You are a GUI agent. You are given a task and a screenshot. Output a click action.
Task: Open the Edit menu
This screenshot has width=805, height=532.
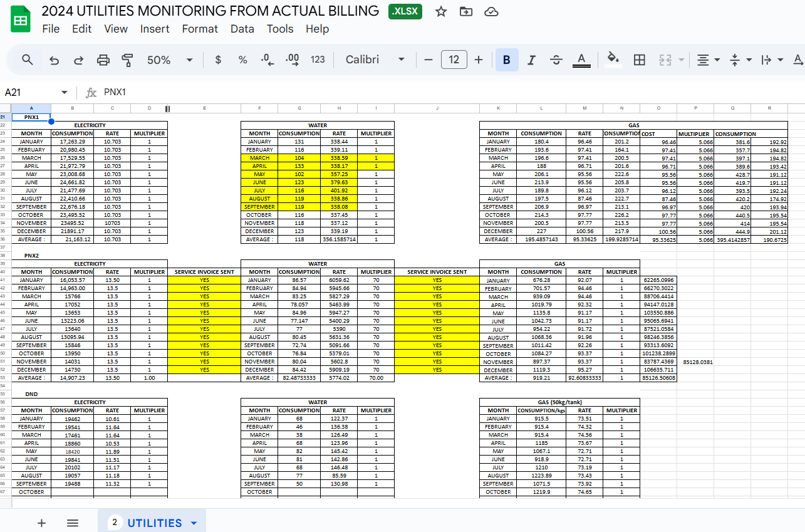click(x=81, y=29)
